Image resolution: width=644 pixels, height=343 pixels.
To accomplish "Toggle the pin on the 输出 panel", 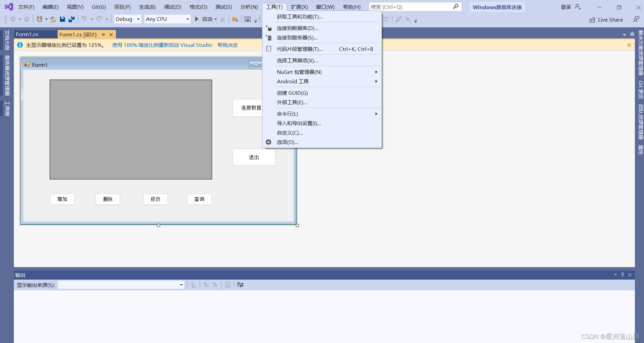I will pos(622,275).
